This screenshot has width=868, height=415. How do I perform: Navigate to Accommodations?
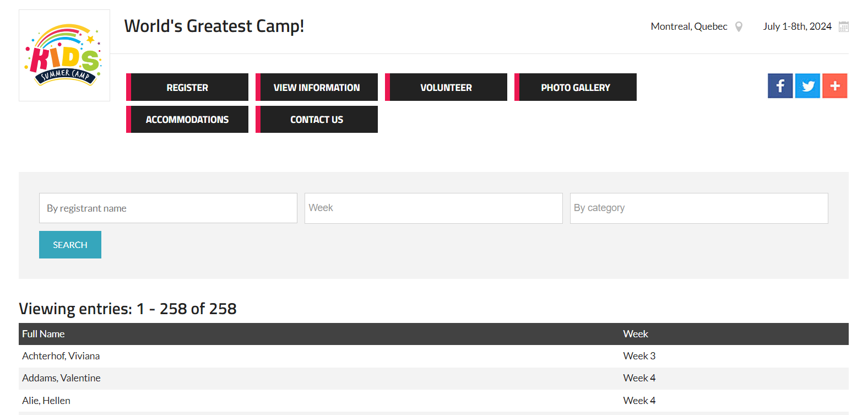(187, 119)
